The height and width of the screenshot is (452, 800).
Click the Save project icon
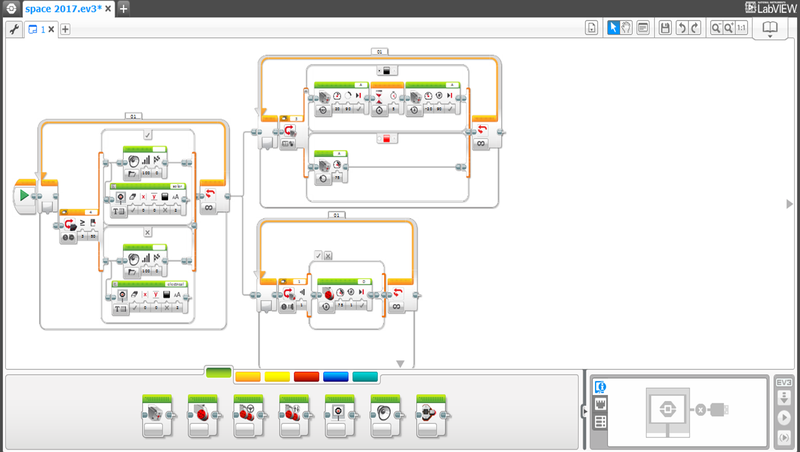click(666, 28)
